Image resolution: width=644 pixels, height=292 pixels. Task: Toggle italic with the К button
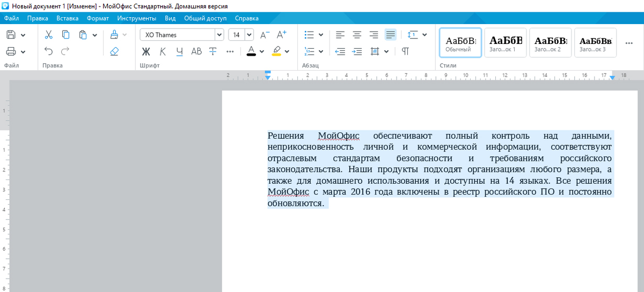(x=163, y=51)
